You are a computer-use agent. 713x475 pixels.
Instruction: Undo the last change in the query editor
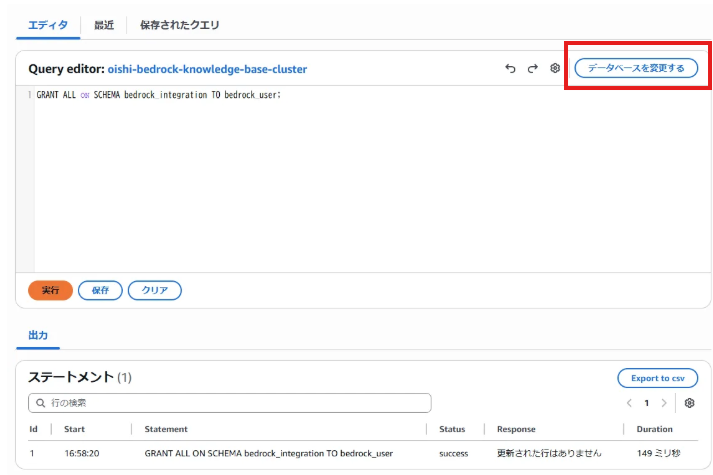click(510, 68)
